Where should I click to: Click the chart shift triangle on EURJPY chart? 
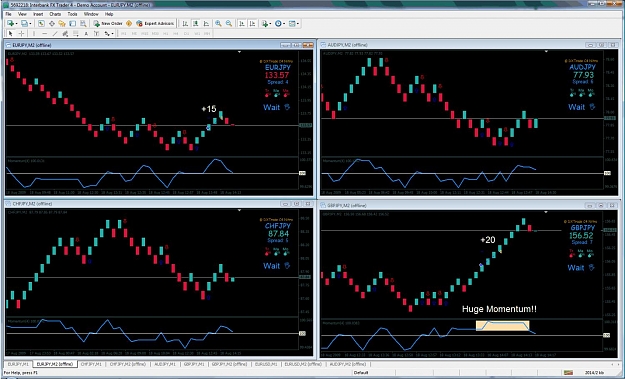pyautogui.click(x=240, y=52)
